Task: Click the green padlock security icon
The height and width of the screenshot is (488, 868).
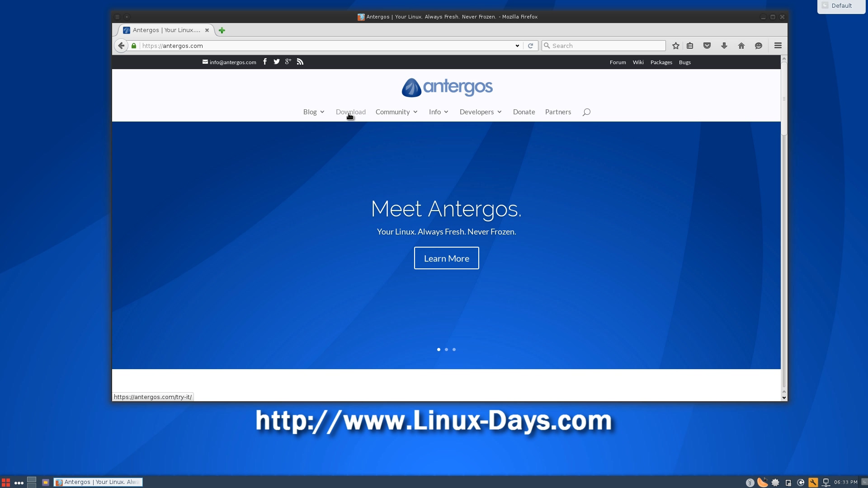Action: pyautogui.click(x=134, y=46)
